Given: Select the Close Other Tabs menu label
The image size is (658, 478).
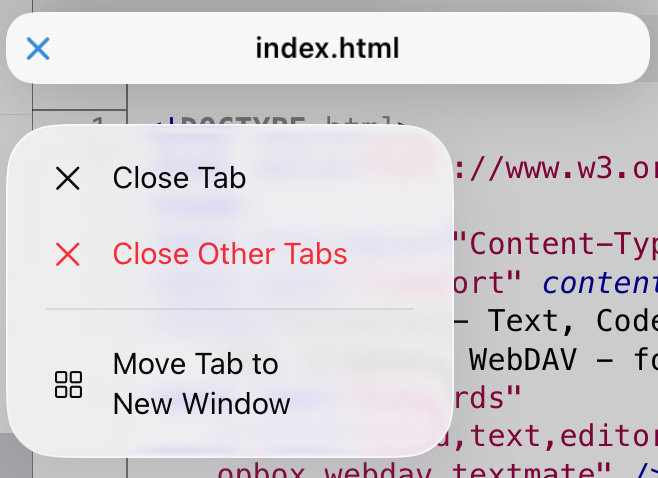Looking at the screenshot, I should (x=230, y=254).
